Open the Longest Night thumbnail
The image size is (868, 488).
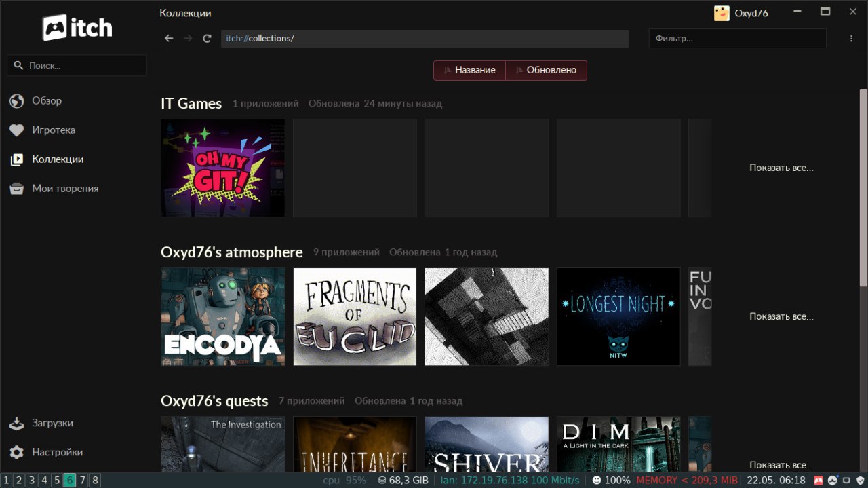[x=618, y=317]
